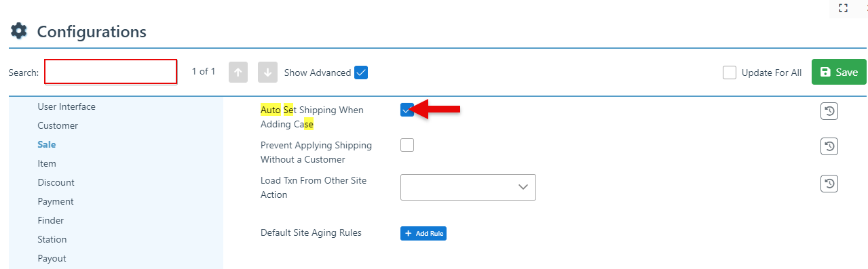
Task: Open history for Load Txn From Other Site
Action: (x=829, y=183)
